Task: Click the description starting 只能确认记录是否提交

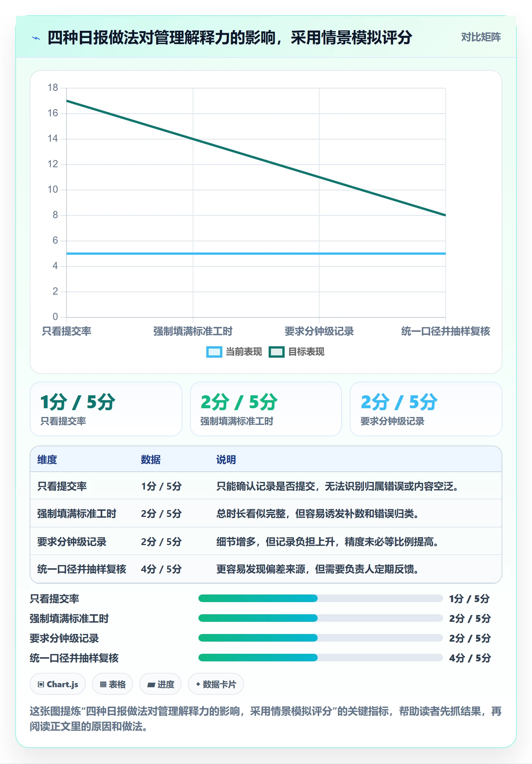Action: point(337,486)
